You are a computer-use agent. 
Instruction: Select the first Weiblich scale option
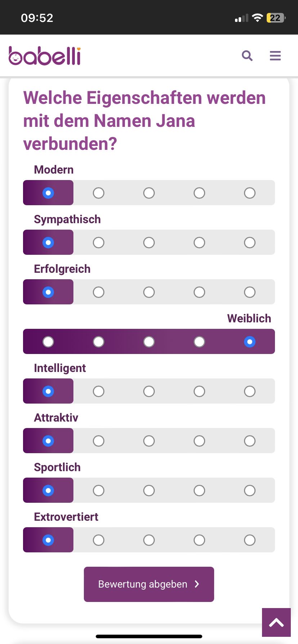click(48, 342)
